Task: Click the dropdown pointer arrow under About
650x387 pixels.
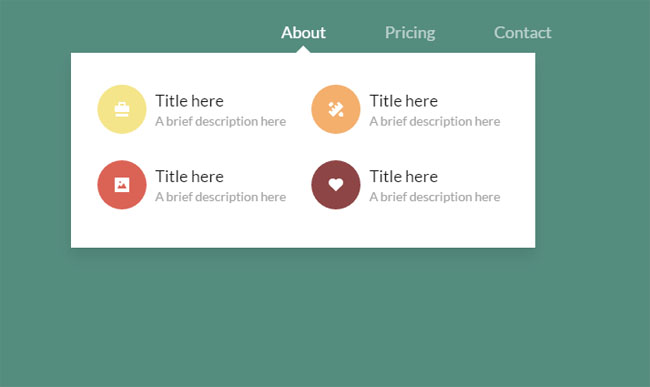Action: pos(303,49)
